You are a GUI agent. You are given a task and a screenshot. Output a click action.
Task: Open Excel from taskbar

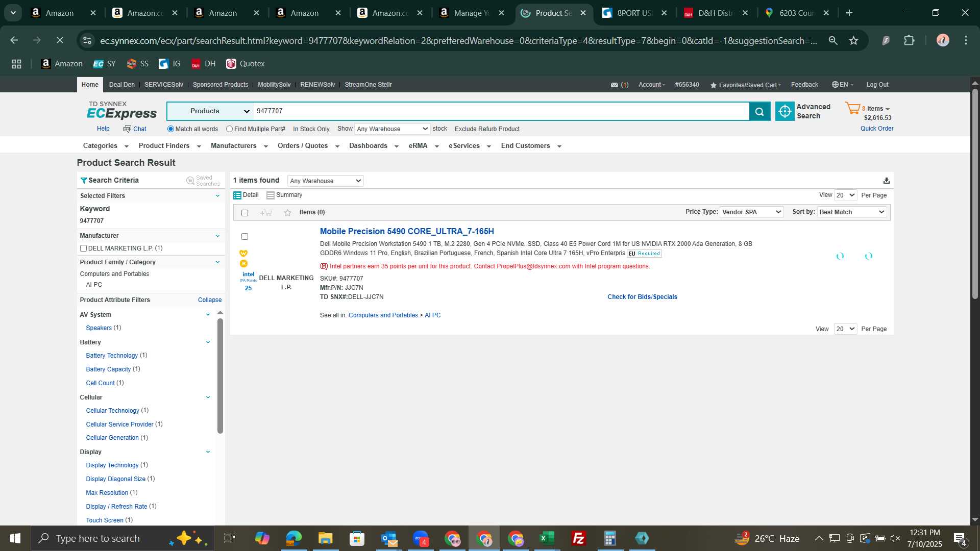pos(547,538)
